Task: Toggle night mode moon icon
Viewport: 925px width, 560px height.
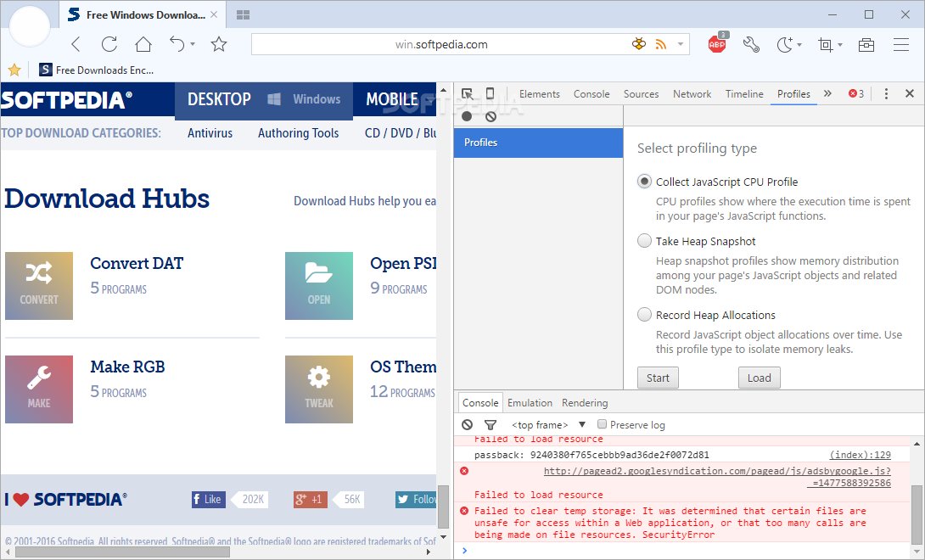Action: click(x=784, y=44)
